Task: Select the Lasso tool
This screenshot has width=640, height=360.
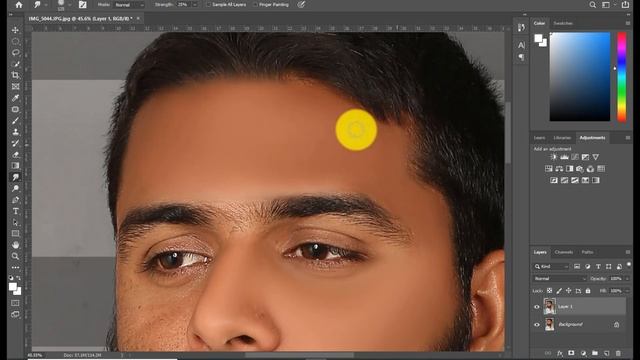Action: click(16, 53)
